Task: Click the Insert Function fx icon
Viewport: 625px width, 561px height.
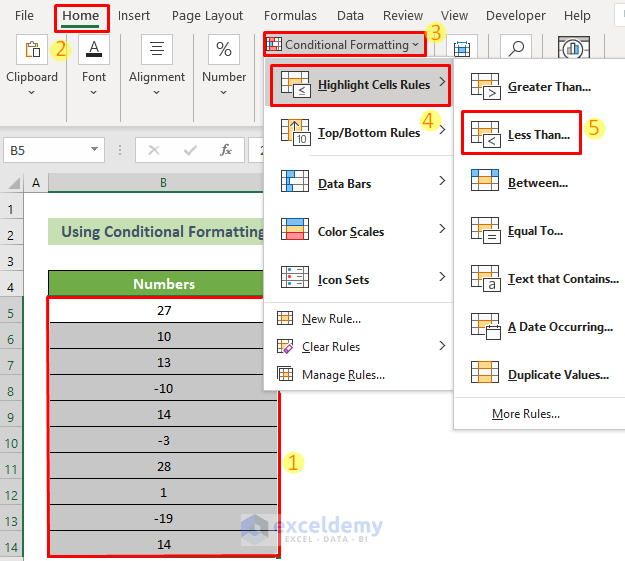Action: (x=226, y=150)
